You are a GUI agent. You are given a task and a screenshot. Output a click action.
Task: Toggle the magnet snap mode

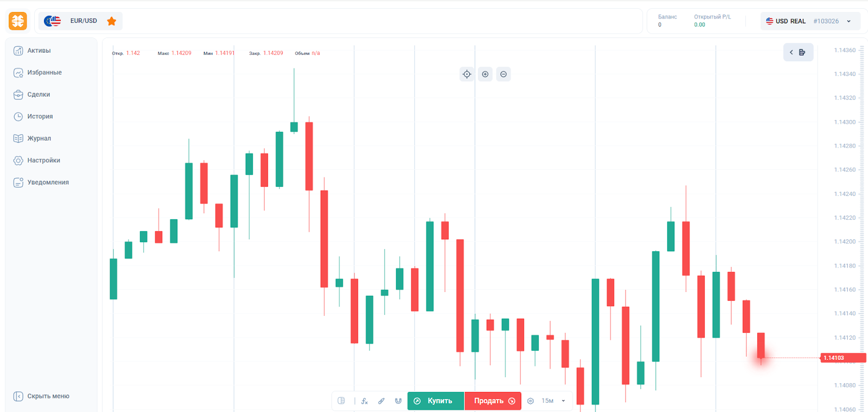pos(398,401)
